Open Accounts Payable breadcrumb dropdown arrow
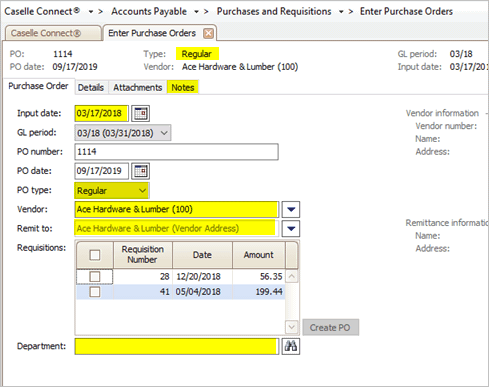This screenshot has height=387, width=489. (x=196, y=12)
